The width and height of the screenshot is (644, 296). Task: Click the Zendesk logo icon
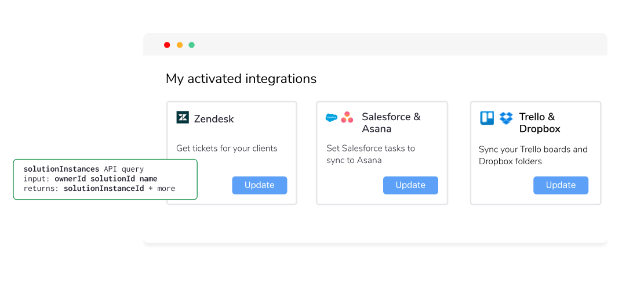tap(183, 117)
